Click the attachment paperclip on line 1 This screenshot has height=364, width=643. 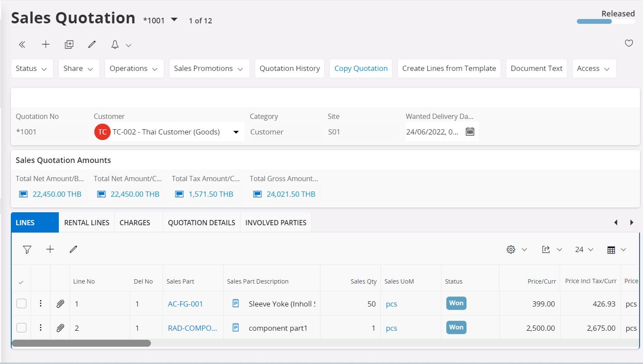coord(60,304)
